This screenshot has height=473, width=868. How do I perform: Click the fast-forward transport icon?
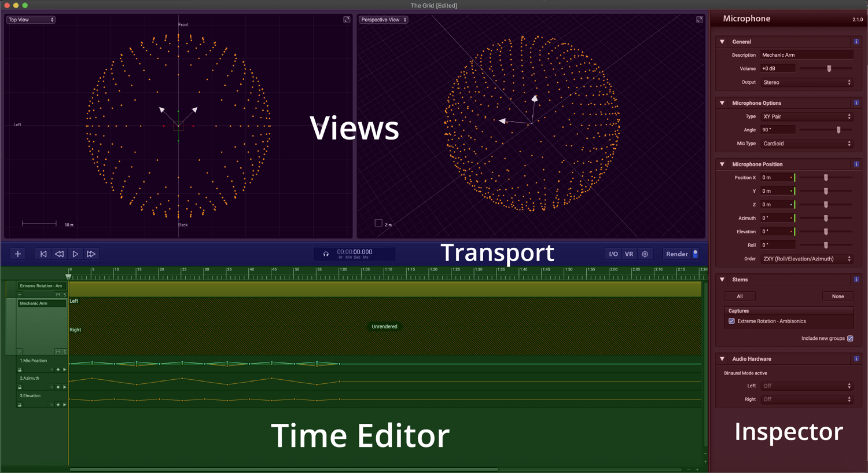click(x=91, y=254)
